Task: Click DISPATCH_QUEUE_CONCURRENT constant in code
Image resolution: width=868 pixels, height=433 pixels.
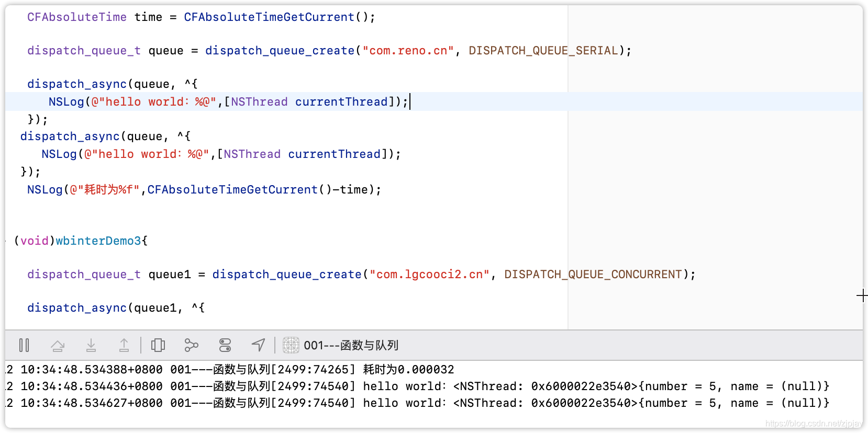Action: pos(593,275)
